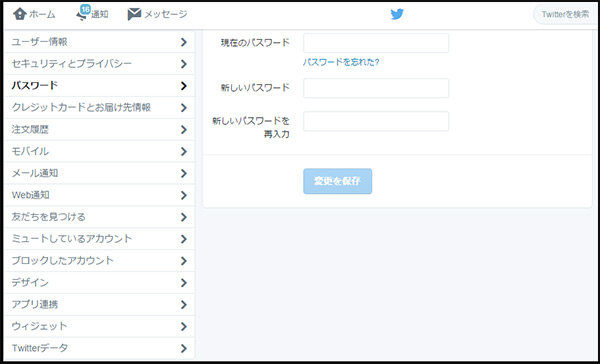Image resolution: width=600 pixels, height=364 pixels.
Task: Click chevron arrow beside Twitterデータ
Action: [184, 349]
